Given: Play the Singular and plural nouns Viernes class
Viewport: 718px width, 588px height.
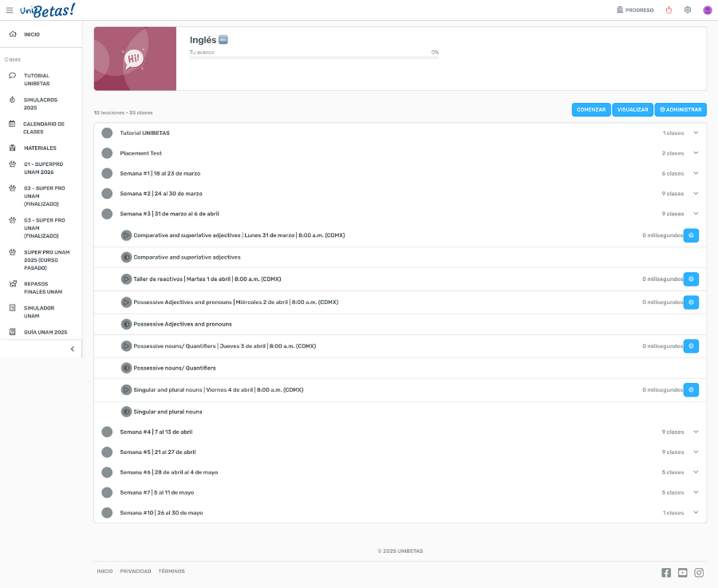Looking at the screenshot, I should point(126,390).
